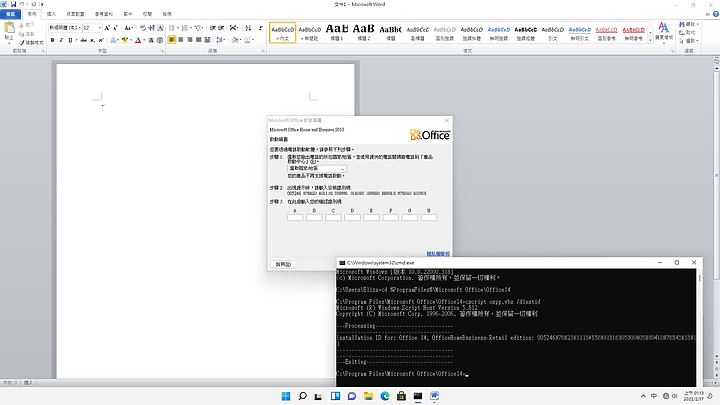Toggle Subscript formatting
This screenshot has width=720, height=405.
coord(92,40)
